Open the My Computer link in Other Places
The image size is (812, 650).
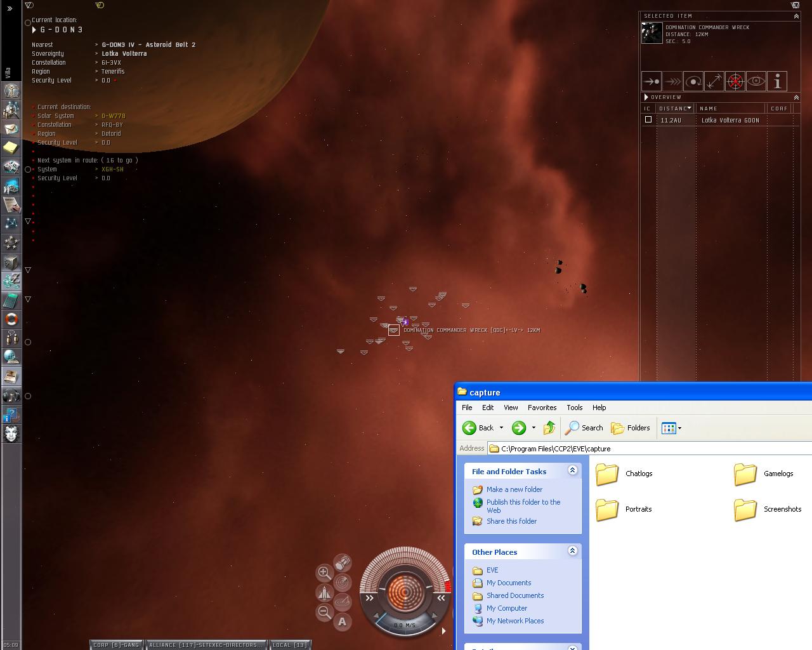507,608
